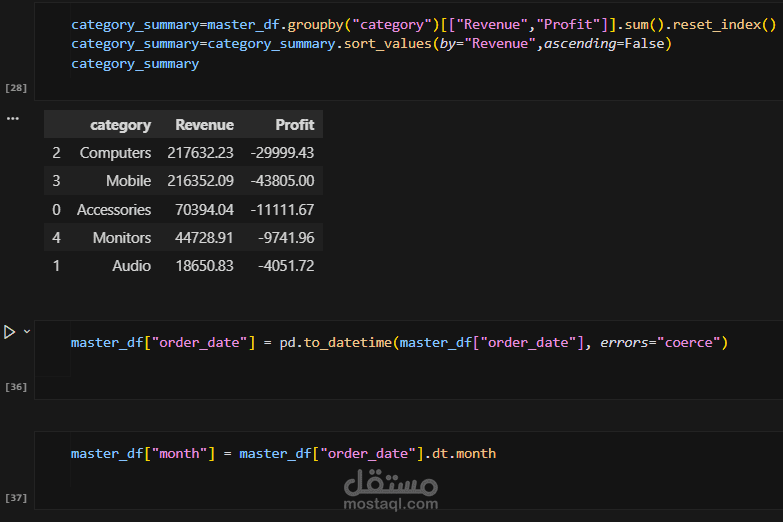This screenshot has height=522, width=783.
Task: Open run options chevron beside play button
Action: click(x=27, y=331)
